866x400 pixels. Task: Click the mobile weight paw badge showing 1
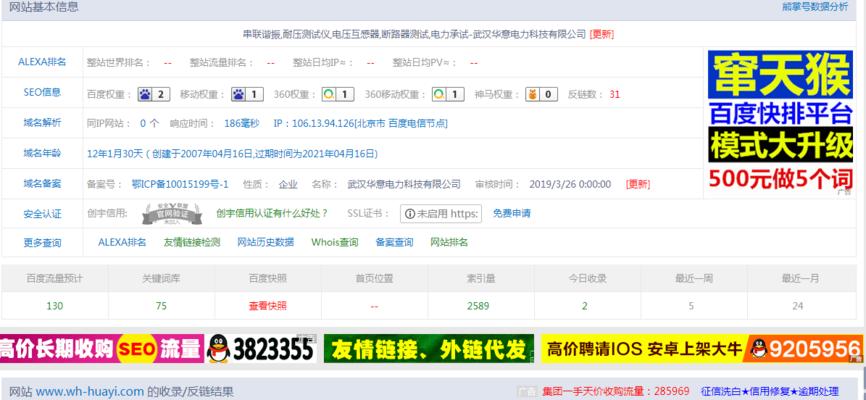tap(247, 94)
